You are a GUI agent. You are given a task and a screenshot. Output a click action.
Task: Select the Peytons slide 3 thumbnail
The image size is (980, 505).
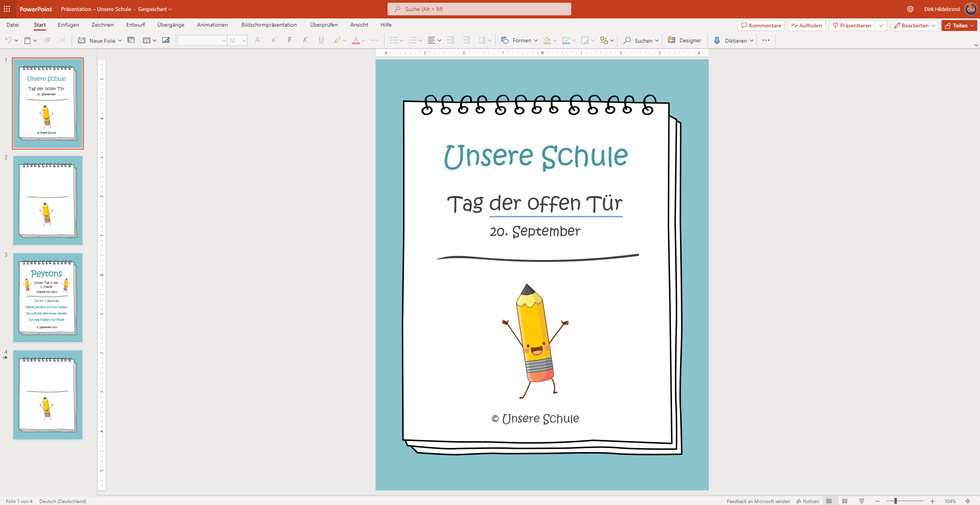coord(48,298)
